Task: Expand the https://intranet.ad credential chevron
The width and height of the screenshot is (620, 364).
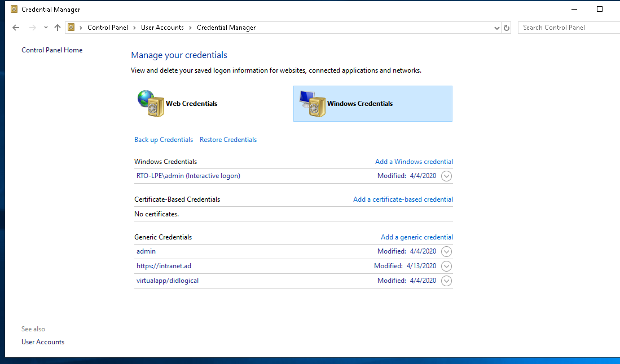Action: click(446, 266)
